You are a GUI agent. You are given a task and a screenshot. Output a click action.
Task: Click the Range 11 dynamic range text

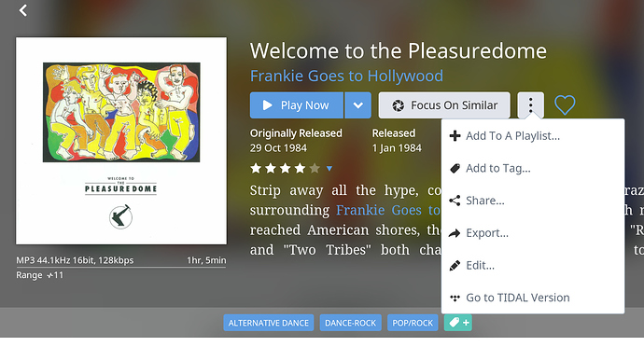[x=40, y=275]
